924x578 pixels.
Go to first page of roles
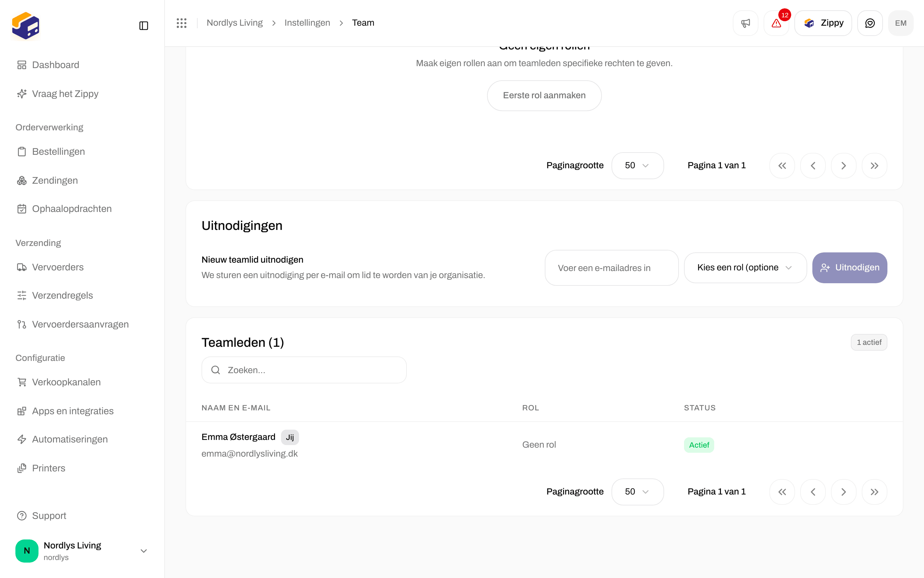click(x=782, y=165)
